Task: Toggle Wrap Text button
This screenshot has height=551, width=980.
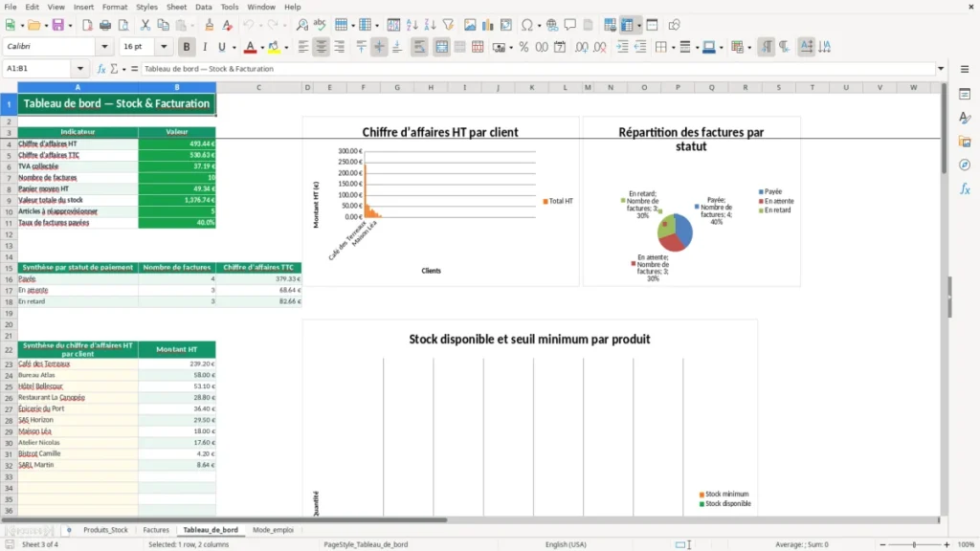Action: tap(419, 47)
